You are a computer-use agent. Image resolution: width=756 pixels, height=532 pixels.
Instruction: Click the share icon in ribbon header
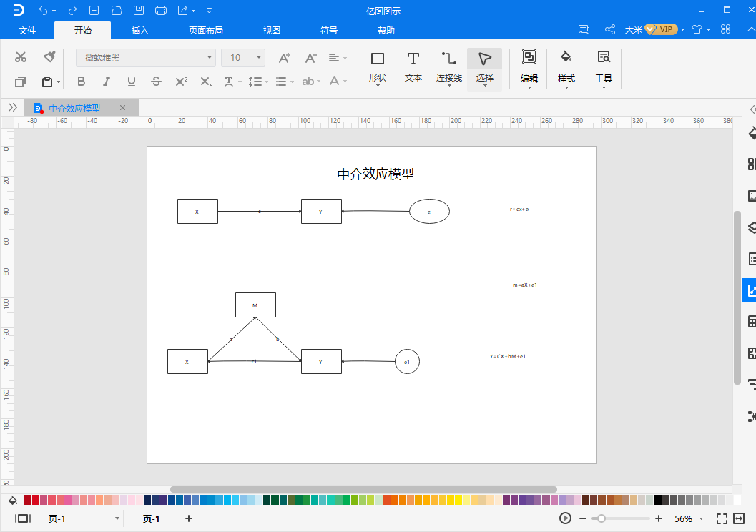[610, 30]
